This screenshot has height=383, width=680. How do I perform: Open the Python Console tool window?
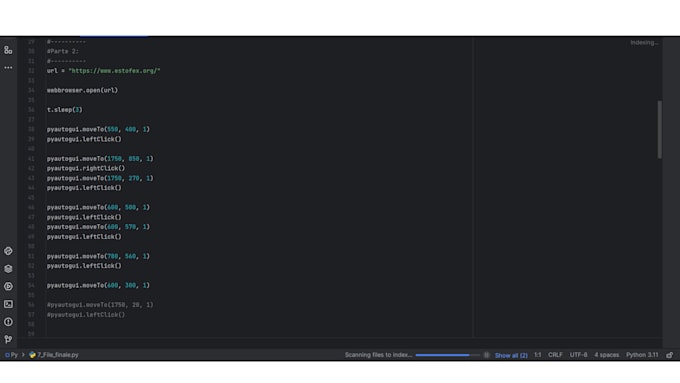click(8, 251)
